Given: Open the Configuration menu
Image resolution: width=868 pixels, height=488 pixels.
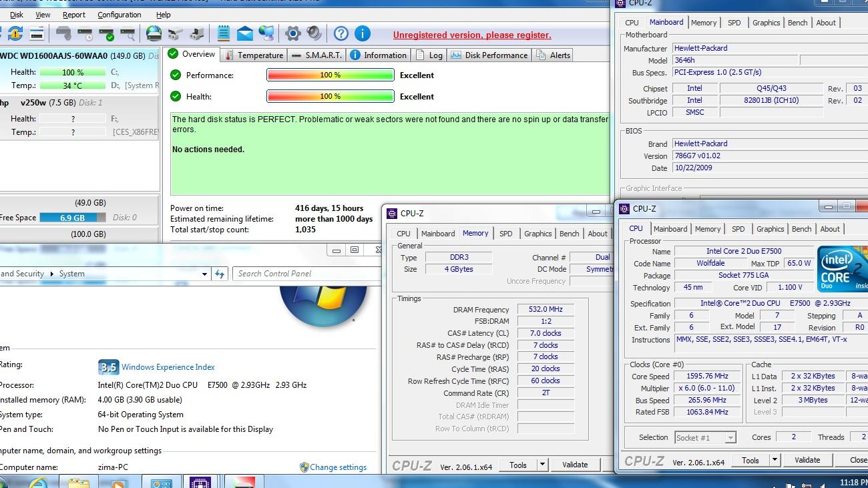Looking at the screenshot, I should point(120,15).
